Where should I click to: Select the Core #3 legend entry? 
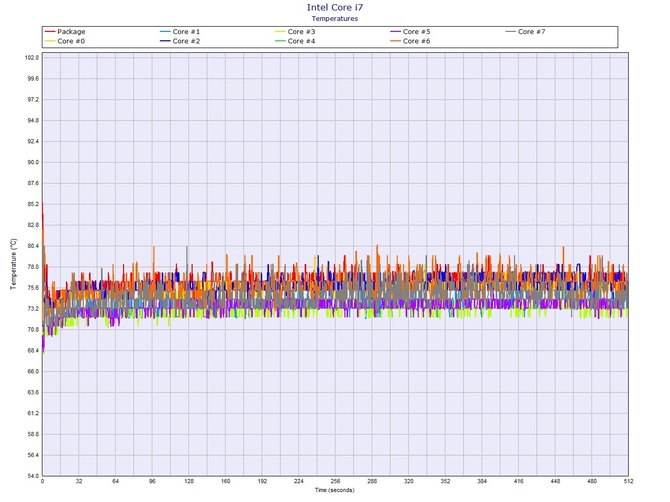[295, 32]
